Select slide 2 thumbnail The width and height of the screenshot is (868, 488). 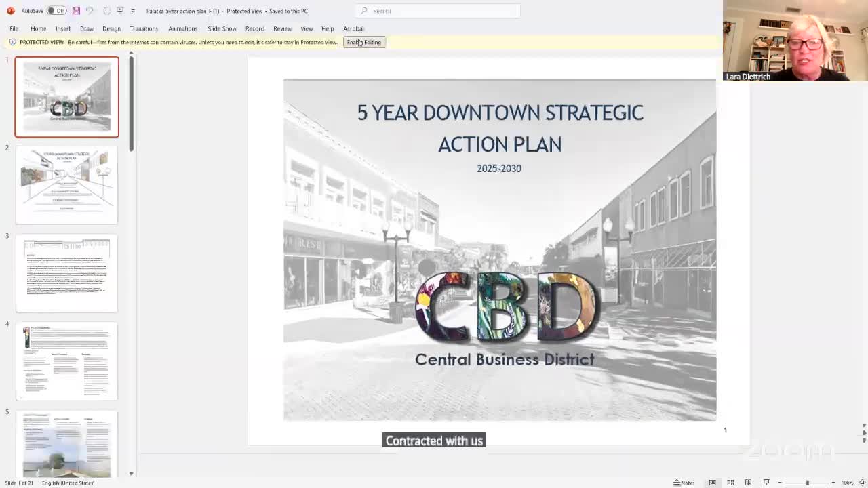coord(66,185)
